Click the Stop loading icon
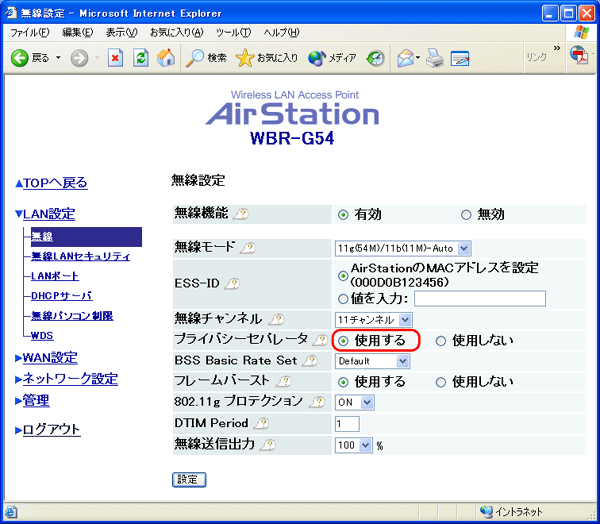The width and height of the screenshot is (600, 524). 115,58
